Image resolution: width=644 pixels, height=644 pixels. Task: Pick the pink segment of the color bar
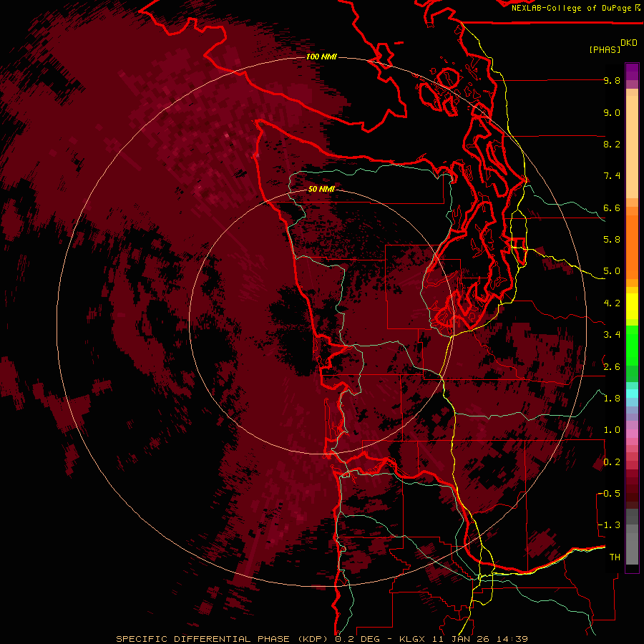[632, 434]
